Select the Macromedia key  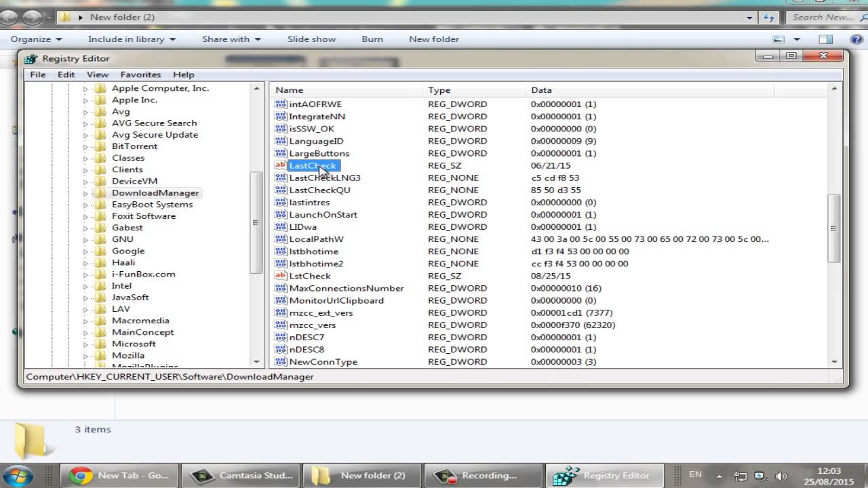click(x=140, y=321)
